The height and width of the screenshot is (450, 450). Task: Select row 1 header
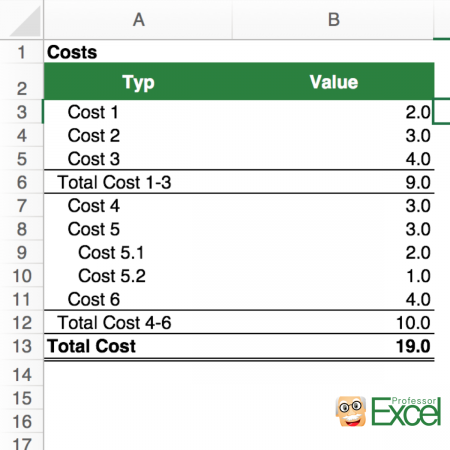pos(22,52)
